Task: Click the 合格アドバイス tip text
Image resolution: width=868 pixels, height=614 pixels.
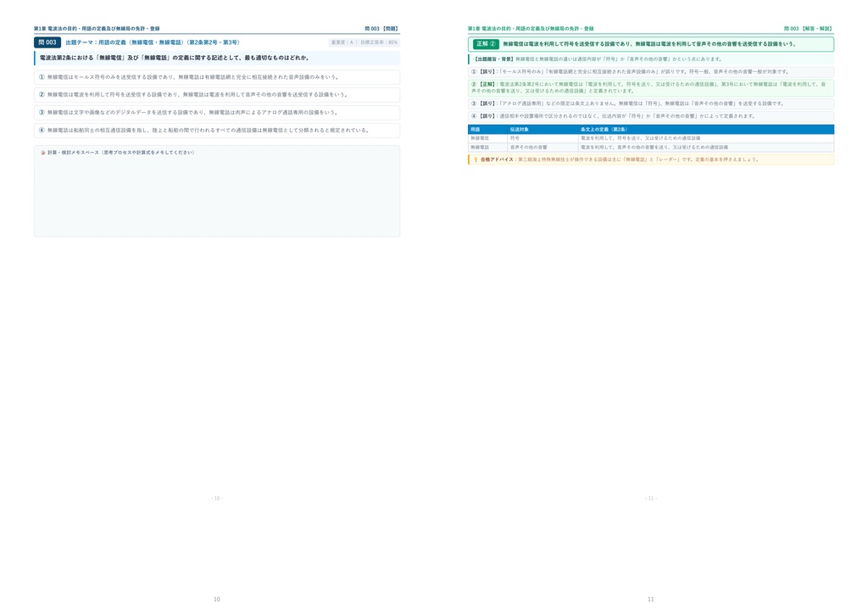Action: pyautogui.click(x=620, y=159)
